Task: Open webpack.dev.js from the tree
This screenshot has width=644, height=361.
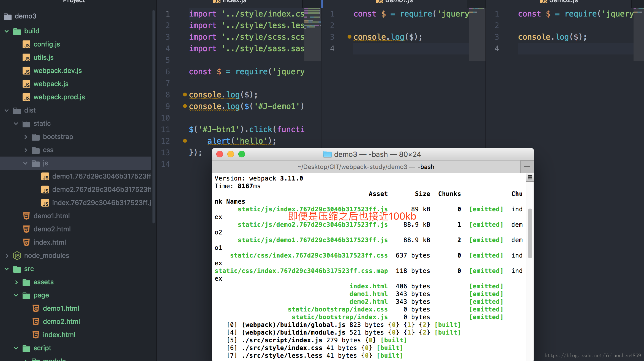Action: click(58, 71)
